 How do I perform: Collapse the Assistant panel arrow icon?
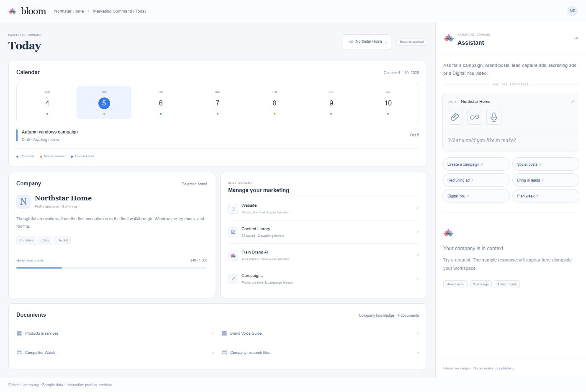click(576, 38)
